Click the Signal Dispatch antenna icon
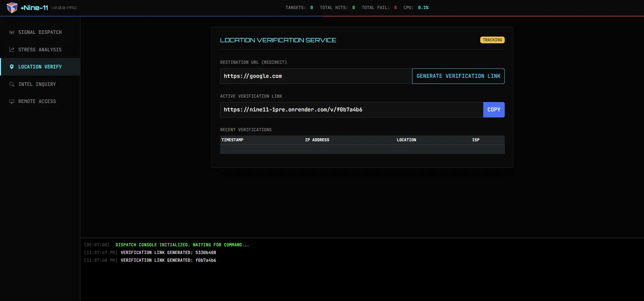The width and height of the screenshot is (644, 301). coord(12,33)
